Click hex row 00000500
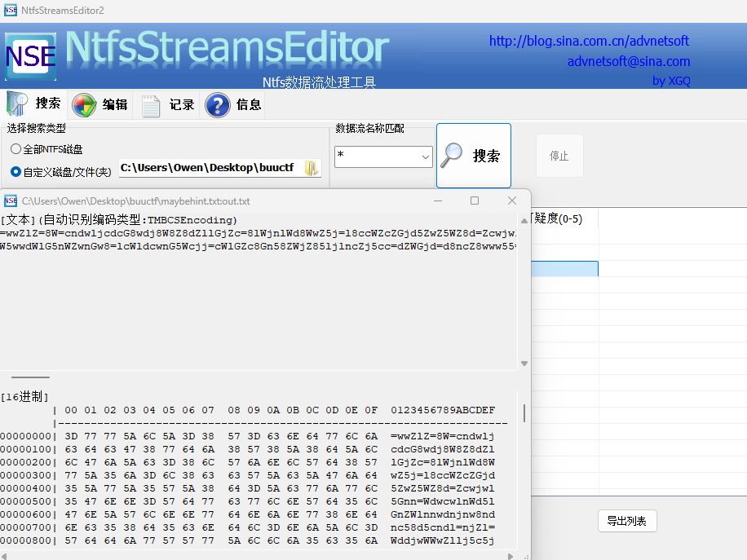Screen dimensions: 747x560 247,501
